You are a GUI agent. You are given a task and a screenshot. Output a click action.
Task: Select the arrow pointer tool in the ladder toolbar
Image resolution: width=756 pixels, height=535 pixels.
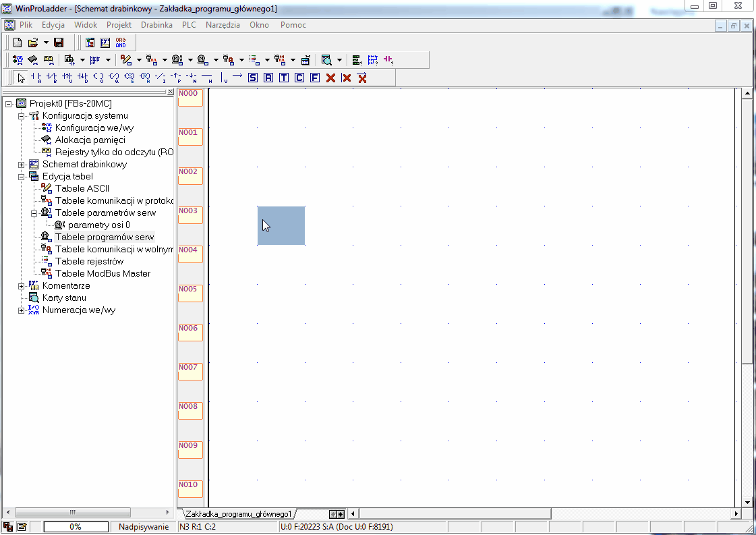click(x=21, y=78)
